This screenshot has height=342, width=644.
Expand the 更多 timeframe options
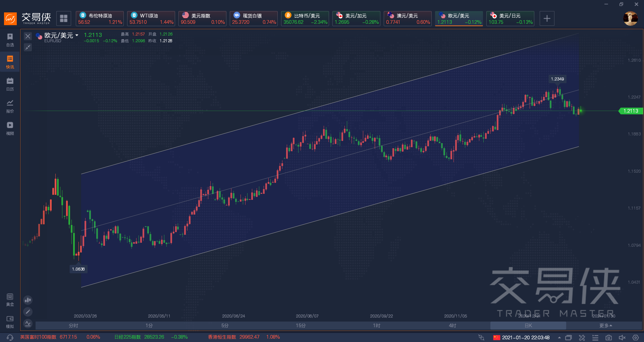tap(605, 326)
